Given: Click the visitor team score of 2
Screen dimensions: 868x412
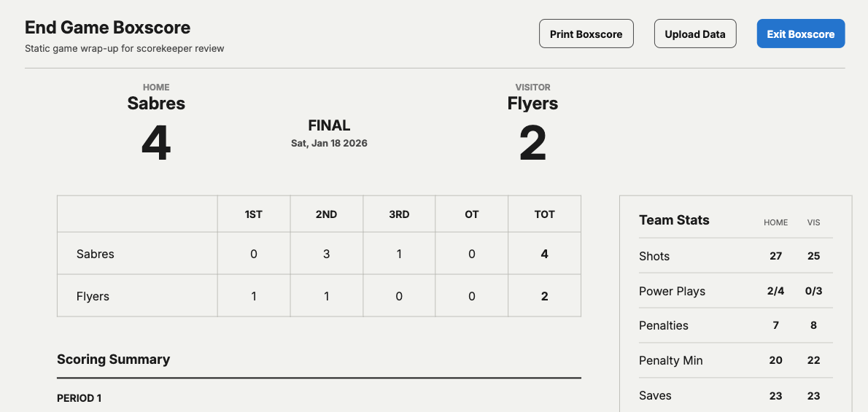Looking at the screenshot, I should 532,144.
